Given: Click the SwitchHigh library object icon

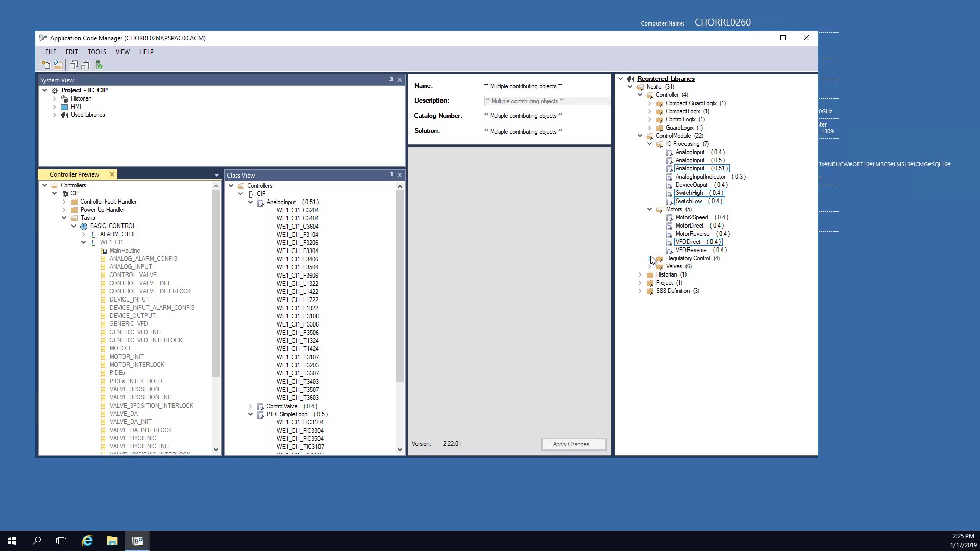Looking at the screenshot, I should [669, 193].
